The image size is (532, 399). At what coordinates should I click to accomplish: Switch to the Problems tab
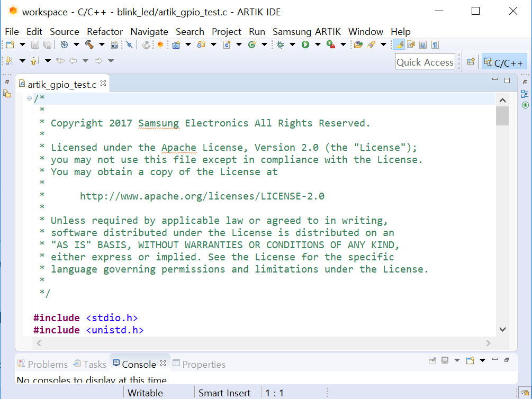[43, 364]
